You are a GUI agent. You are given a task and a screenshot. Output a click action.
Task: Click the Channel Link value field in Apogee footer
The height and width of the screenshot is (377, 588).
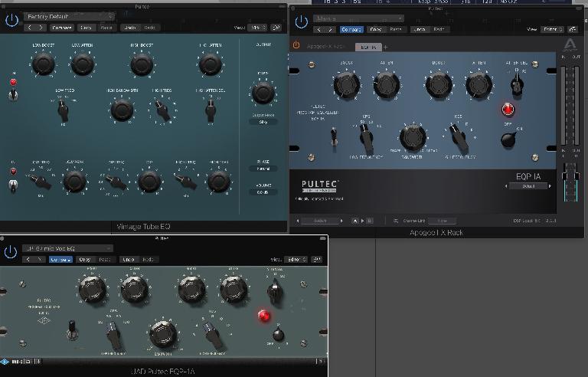[442, 221]
